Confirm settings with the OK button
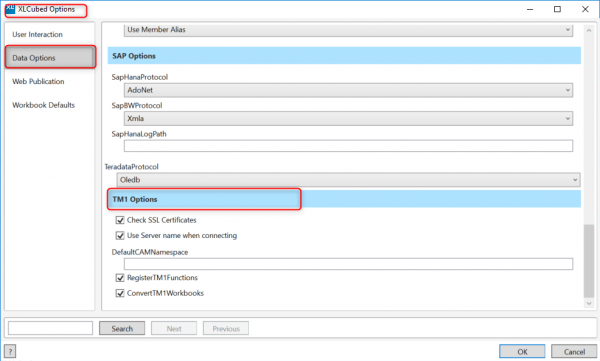 522,351
